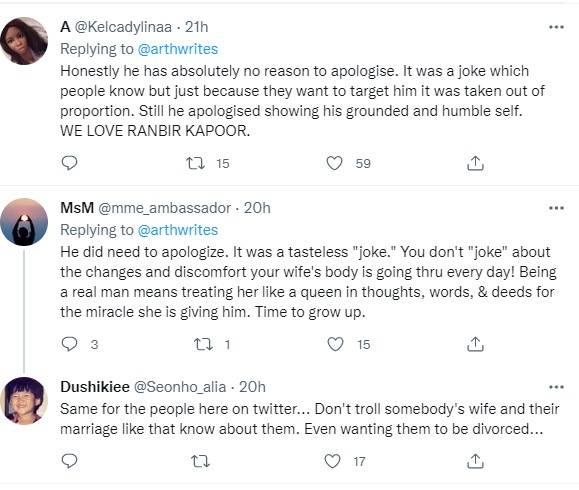
Task: Open MsM's profile avatar
Action: pyautogui.click(x=24, y=222)
